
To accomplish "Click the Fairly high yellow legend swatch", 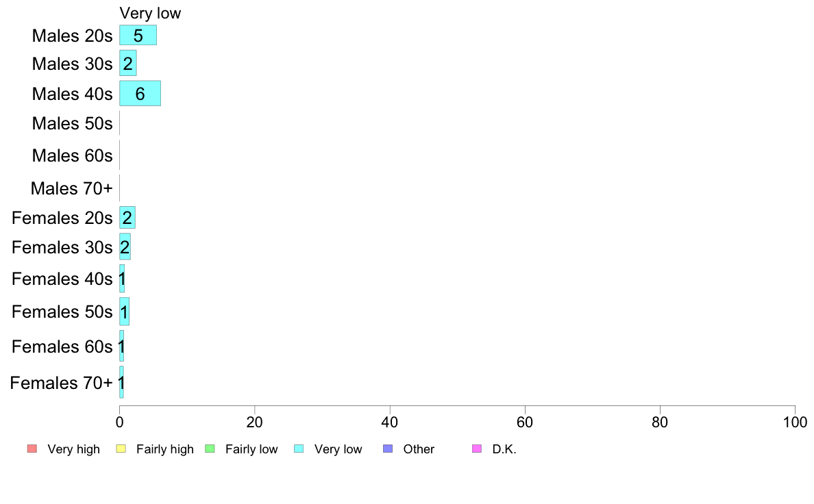I will pyautogui.click(x=121, y=449).
